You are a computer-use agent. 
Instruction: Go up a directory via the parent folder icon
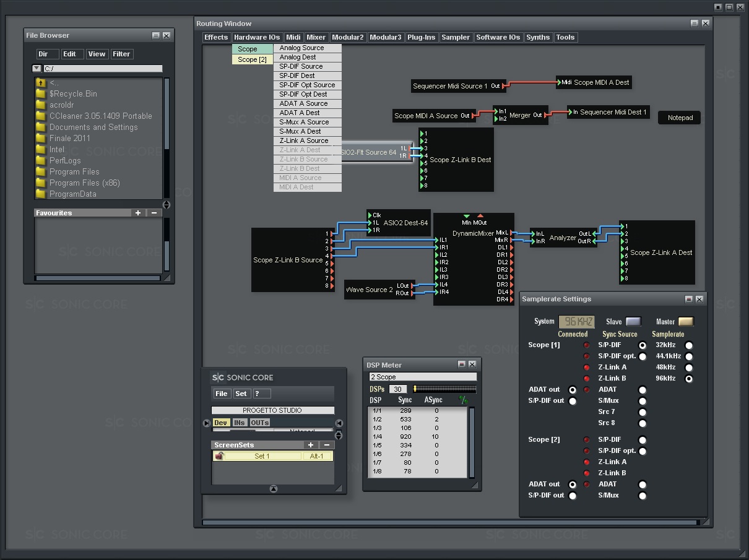pos(41,82)
